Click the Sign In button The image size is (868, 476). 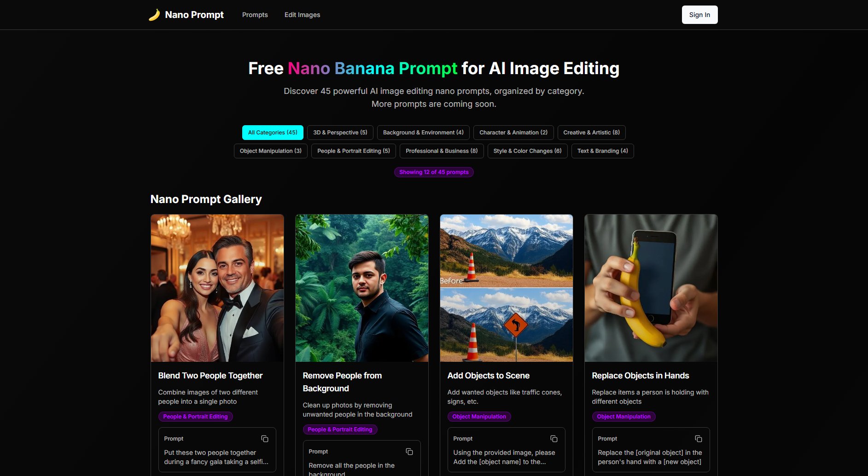pyautogui.click(x=699, y=15)
